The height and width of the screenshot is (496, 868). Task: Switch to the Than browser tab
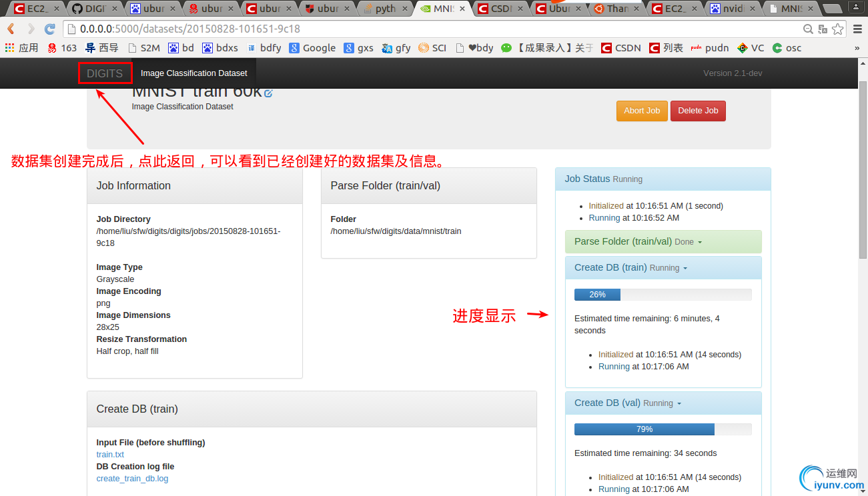coord(612,9)
